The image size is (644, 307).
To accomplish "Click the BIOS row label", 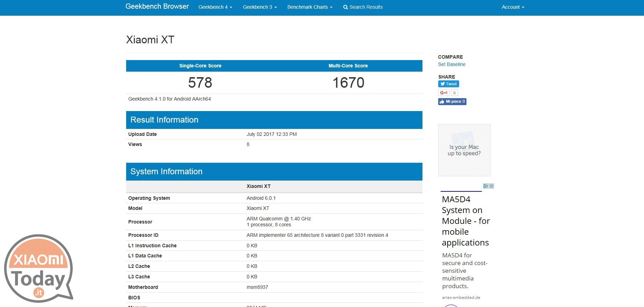I will pos(134,298).
